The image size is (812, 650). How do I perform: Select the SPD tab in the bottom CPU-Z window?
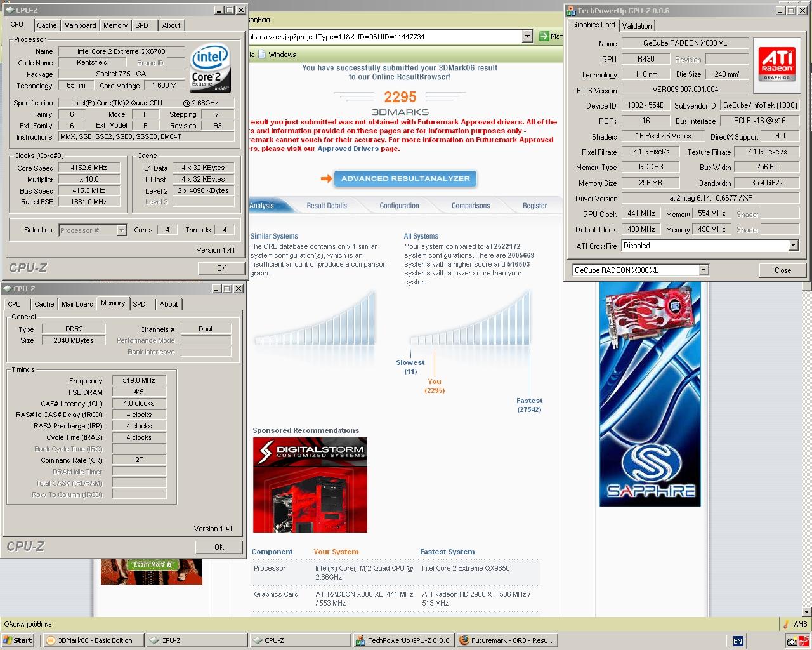139,304
